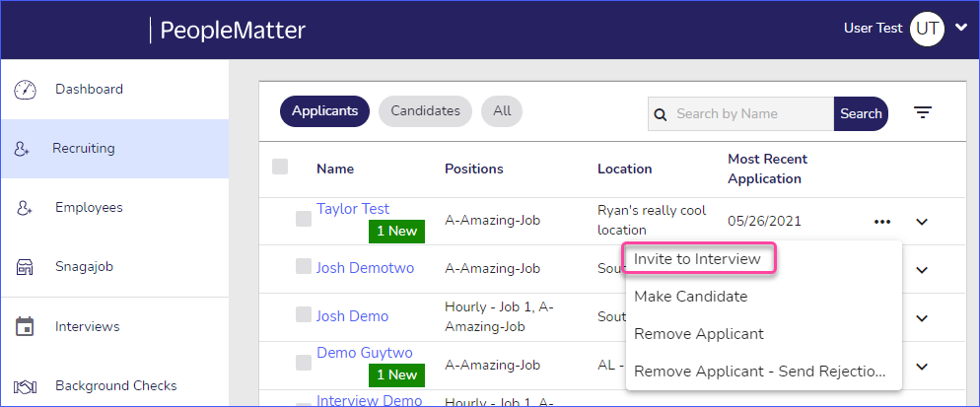Expand the Josh Demo row chevron
The width and height of the screenshot is (980, 407).
coord(922,318)
